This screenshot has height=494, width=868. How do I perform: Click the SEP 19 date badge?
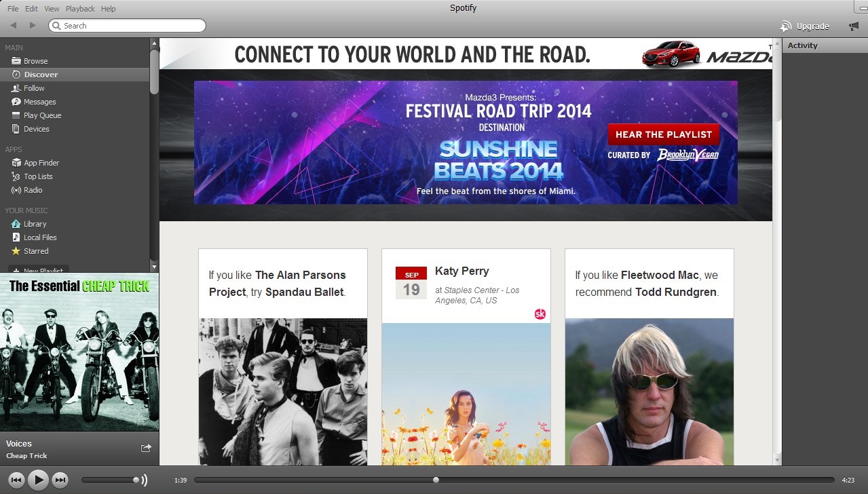click(411, 283)
